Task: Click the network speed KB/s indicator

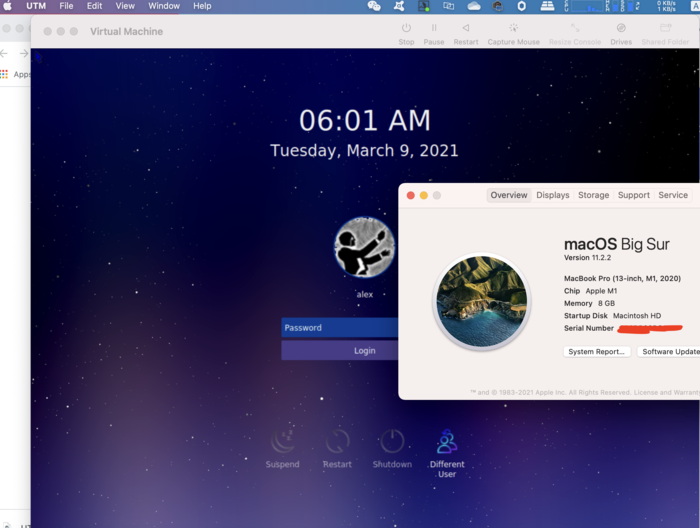Action: tap(666, 6)
